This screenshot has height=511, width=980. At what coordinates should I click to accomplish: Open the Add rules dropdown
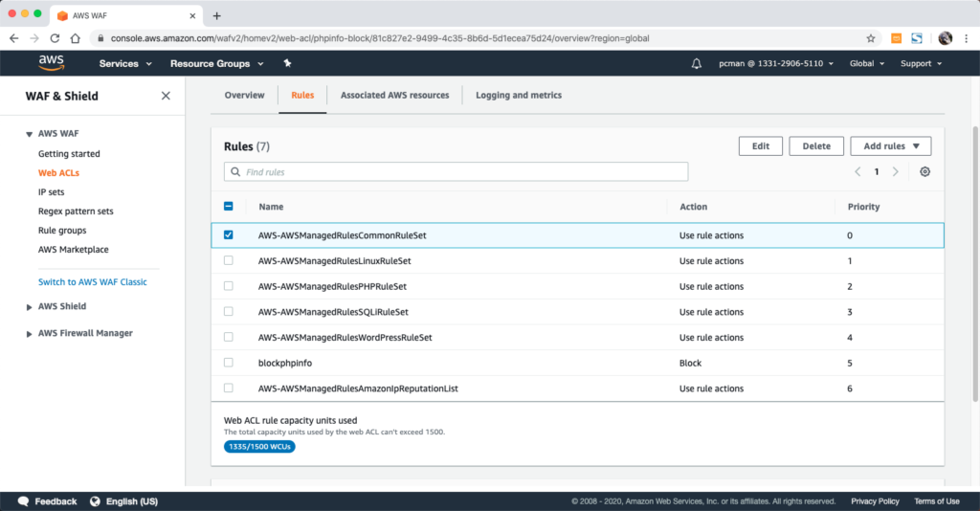click(890, 146)
